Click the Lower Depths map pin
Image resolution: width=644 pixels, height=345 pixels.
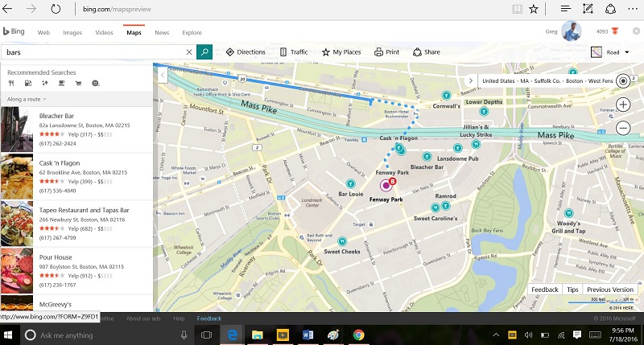pos(484,111)
